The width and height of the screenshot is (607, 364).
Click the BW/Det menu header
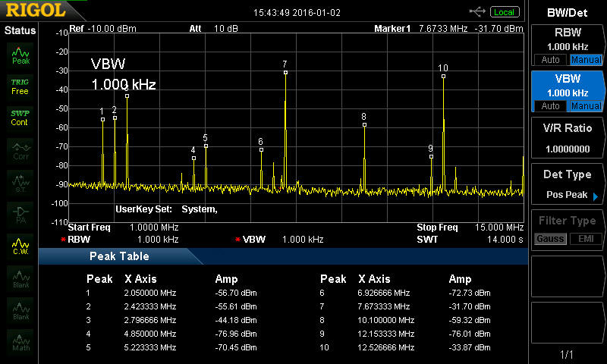pyautogui.click(x=567, y=11)
